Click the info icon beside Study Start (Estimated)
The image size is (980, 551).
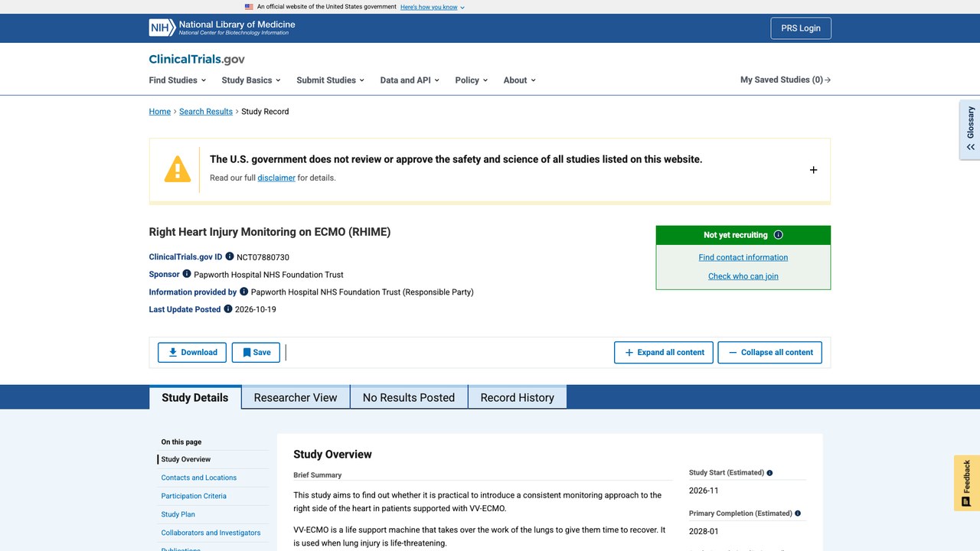(x=769, y=473)
